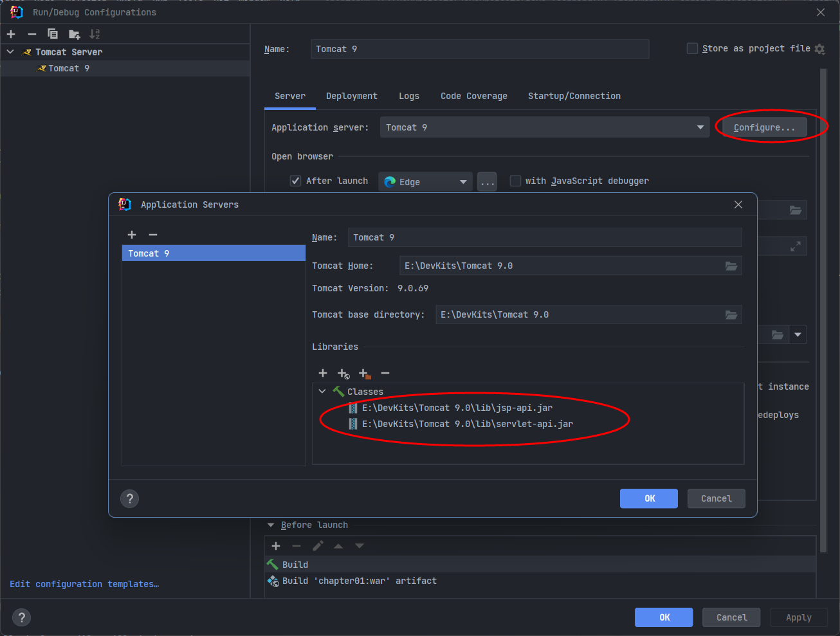840x636 pixels.
Task: Click configuration Name field Tomcat 9
Action: pos(480,49)
